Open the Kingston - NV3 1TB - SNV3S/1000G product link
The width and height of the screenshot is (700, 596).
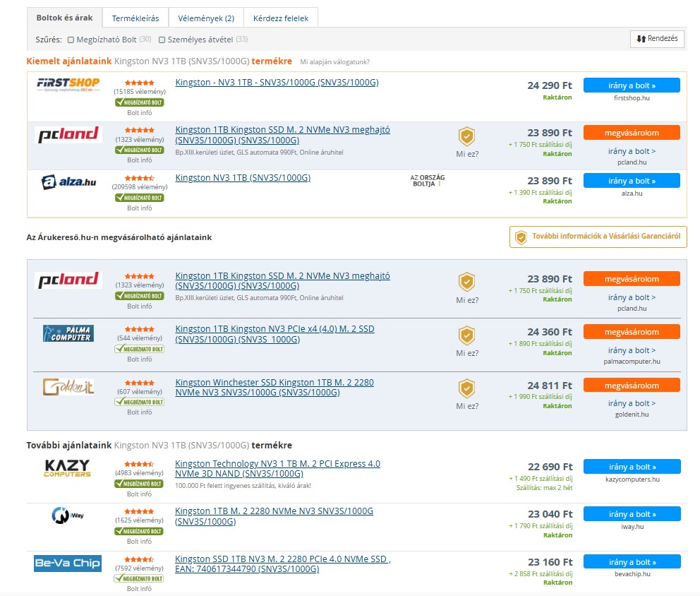277,82
